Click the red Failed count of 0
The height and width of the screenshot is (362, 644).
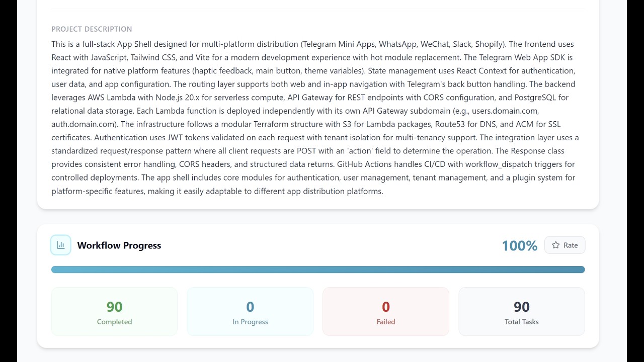386,307
